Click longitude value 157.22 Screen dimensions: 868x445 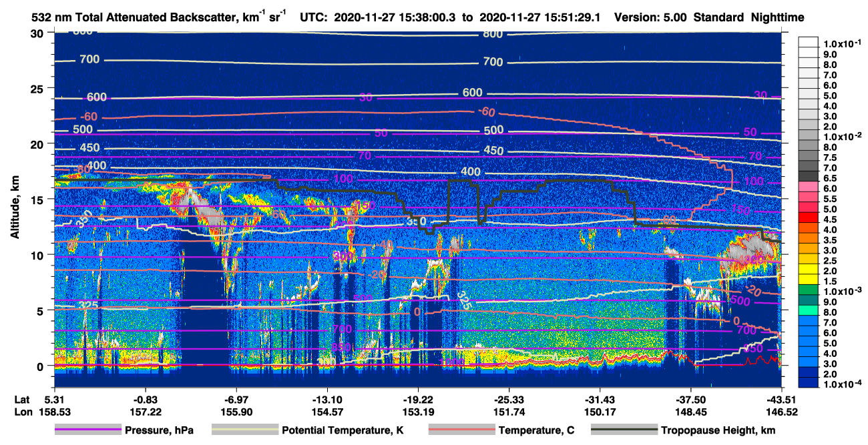[145, 412]
